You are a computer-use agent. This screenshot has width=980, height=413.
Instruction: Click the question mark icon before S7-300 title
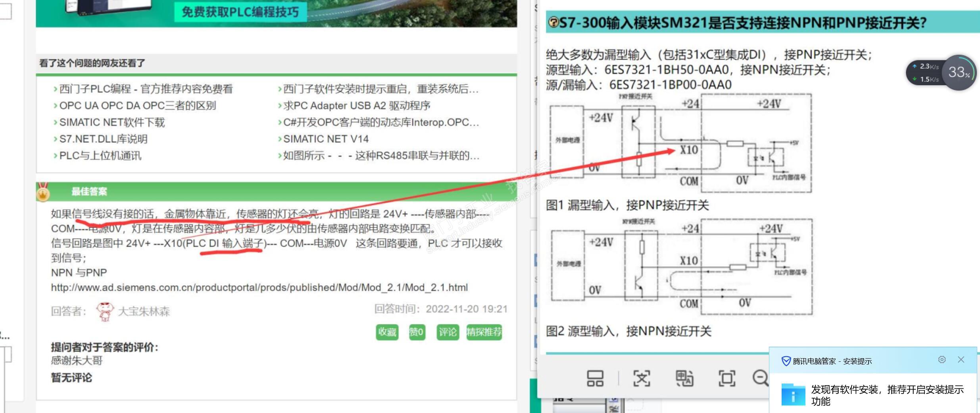553,23
